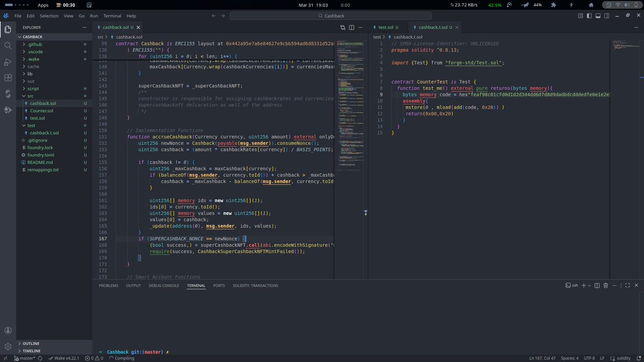The width and height of the screenshot is (644, 362).
Task: Expand the .vscode folder
Action: coord(54,51)
